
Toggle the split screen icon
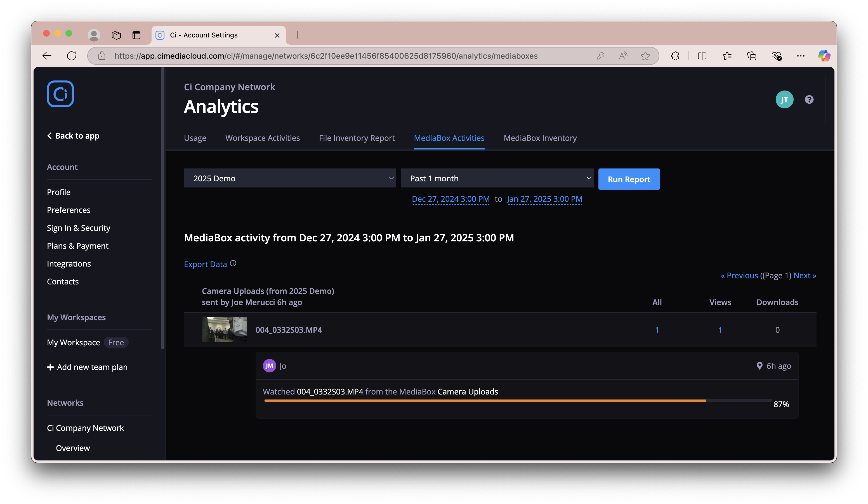pos(702,56)
